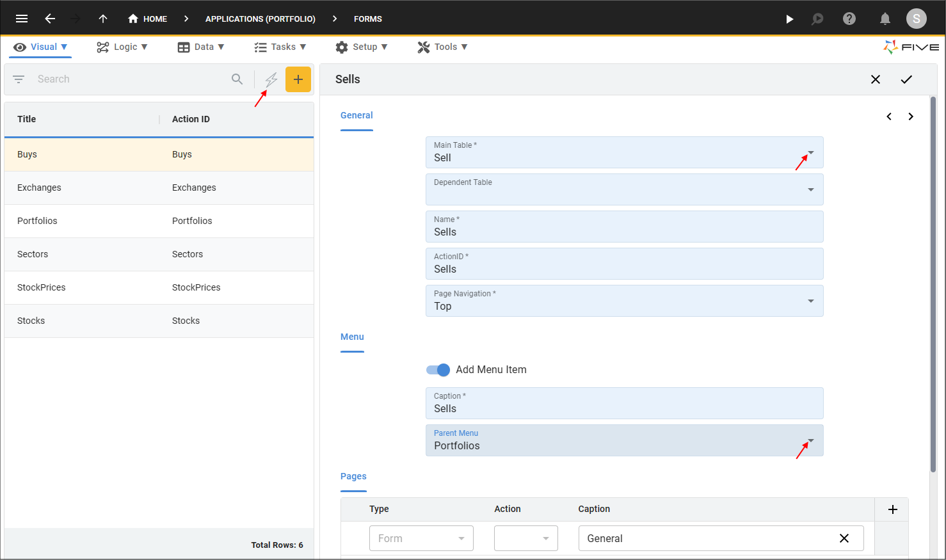
Task: Open APPLICATIONS (PORTFOLIO) breadcrumb
Action: click(x=261, y=19)
